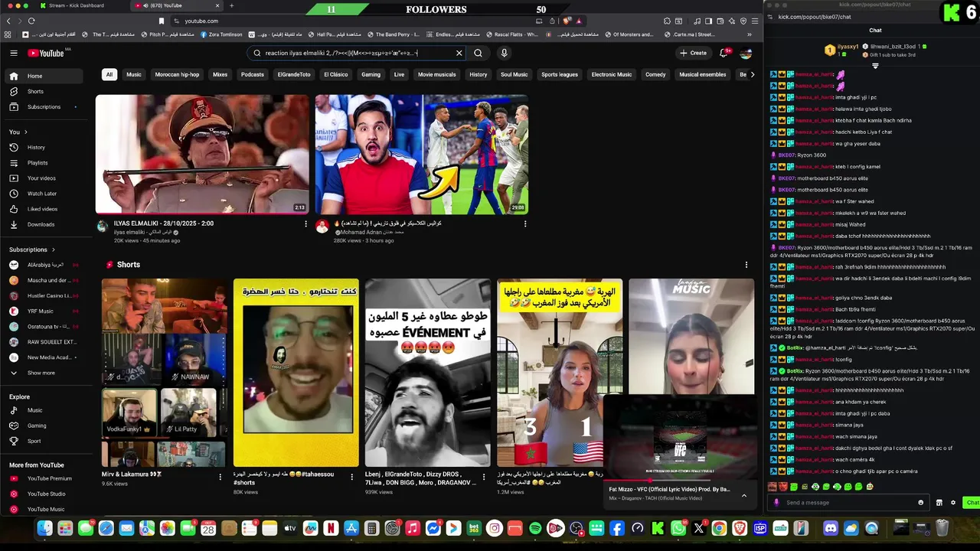The image size is (980, 551).
Task: Select the Live filter chip
Action: pos(399,74)
